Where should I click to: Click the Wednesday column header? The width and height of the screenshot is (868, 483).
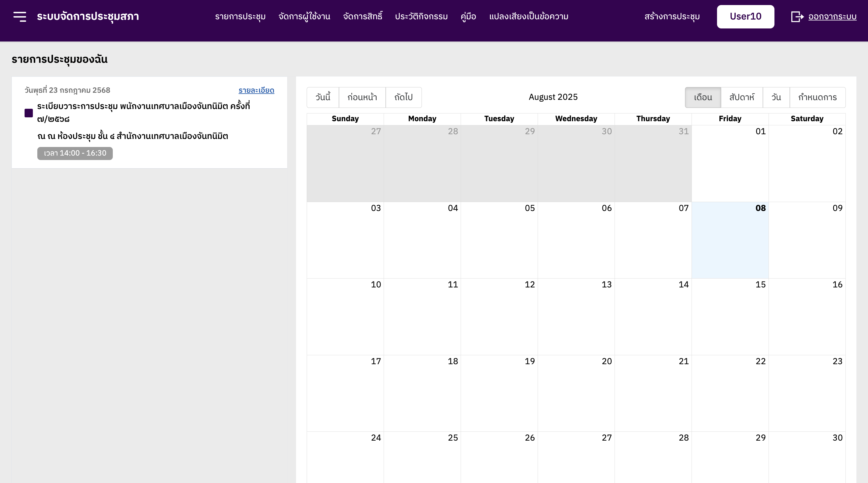point(576,119)
